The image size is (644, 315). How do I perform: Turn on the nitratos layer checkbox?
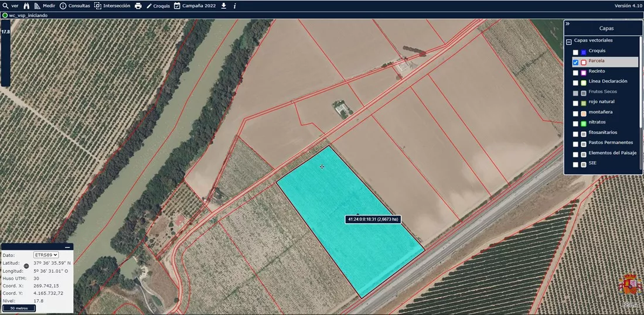(575, 124)
